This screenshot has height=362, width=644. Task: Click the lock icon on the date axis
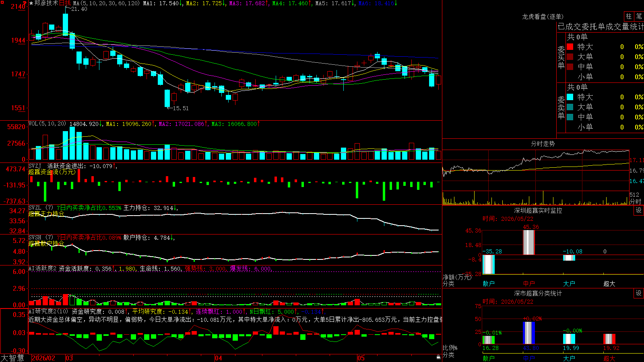coord(438,357)
